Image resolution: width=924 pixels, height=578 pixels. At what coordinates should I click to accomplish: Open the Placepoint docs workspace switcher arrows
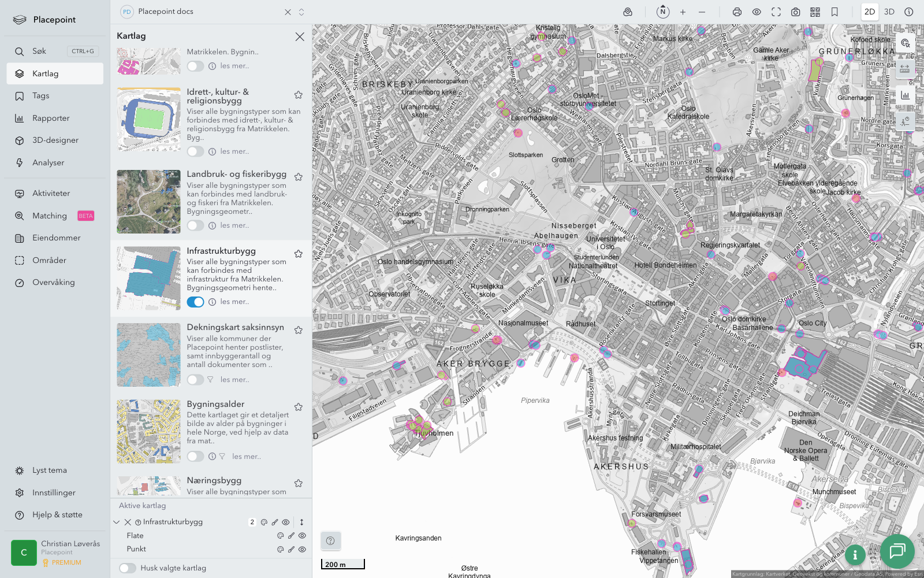coord(301,12)
